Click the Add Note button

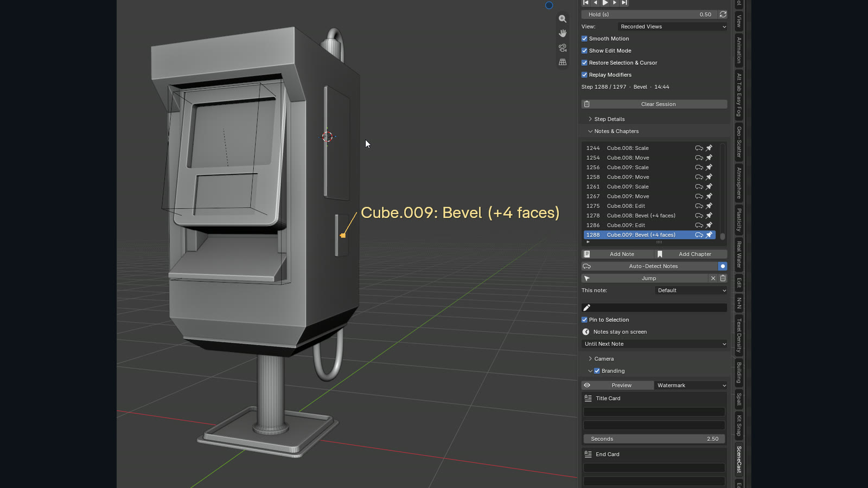618,254
